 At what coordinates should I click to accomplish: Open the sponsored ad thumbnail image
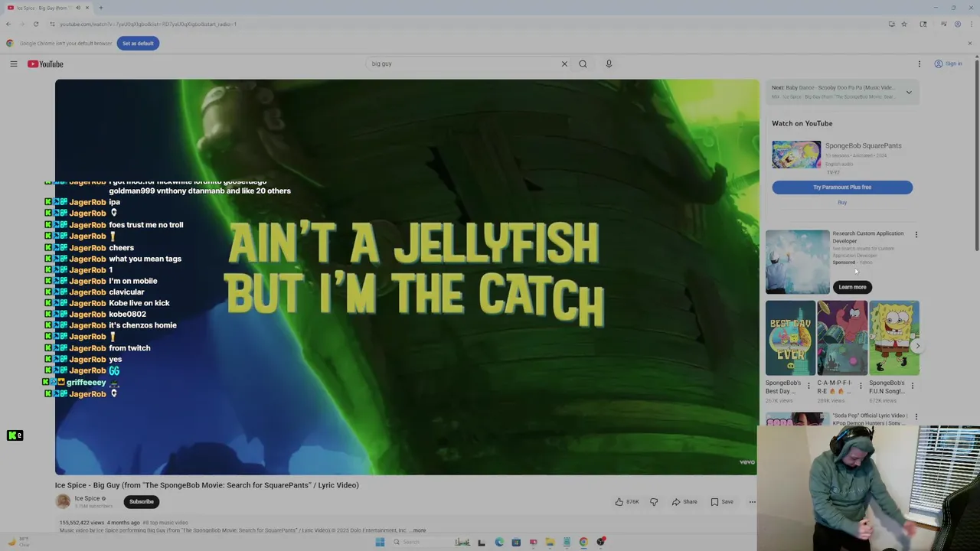pyautogui.click(x=797, y=262)
